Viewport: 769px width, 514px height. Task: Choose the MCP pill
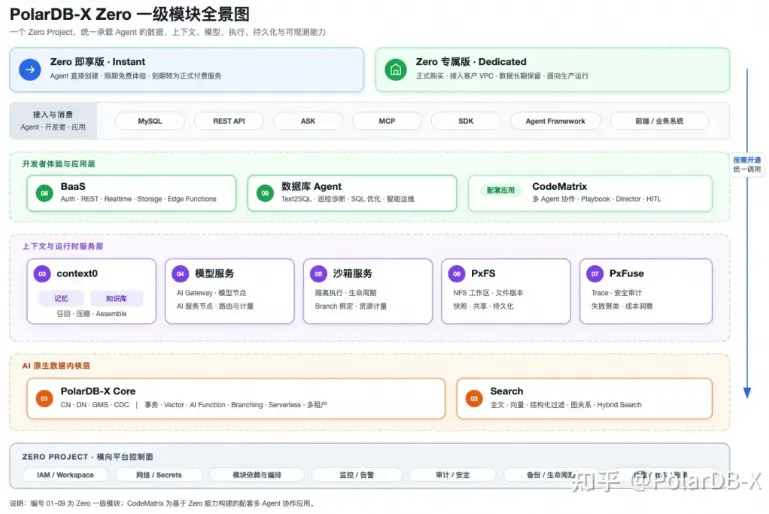(x=387, y=121)
